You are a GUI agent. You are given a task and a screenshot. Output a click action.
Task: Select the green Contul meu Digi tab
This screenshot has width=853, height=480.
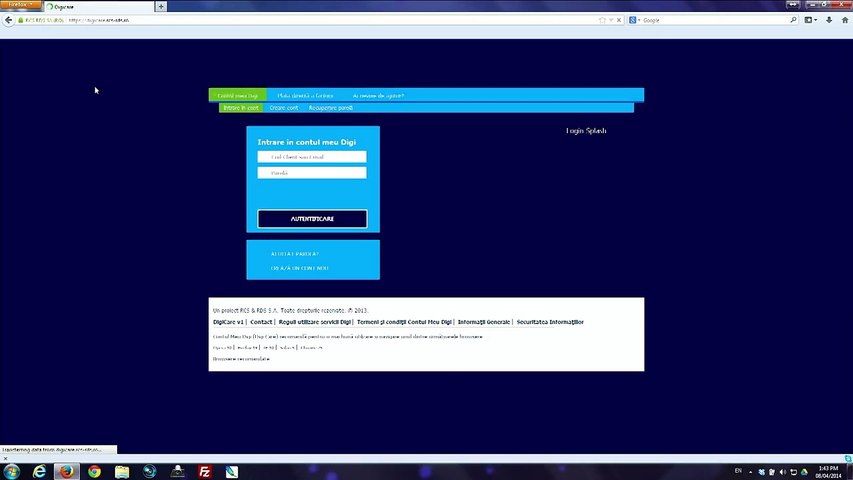point(238,95)
